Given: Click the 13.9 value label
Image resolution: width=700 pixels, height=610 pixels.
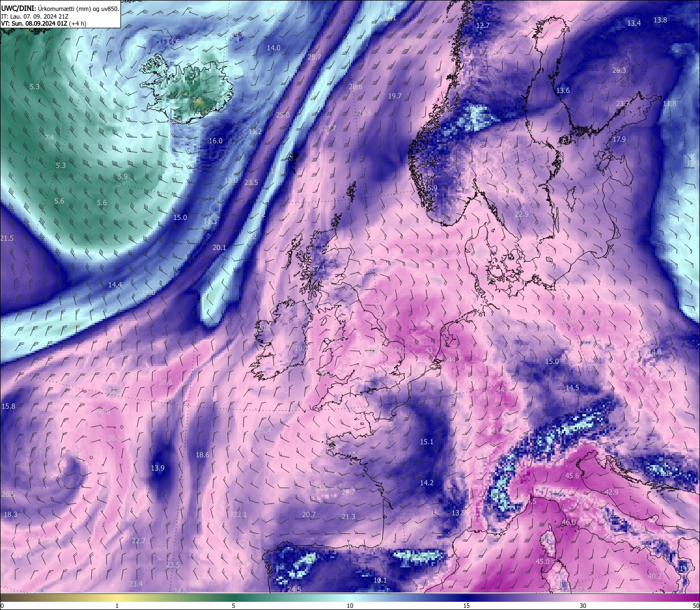Looking at the screenshot, I should click(157, 468).
